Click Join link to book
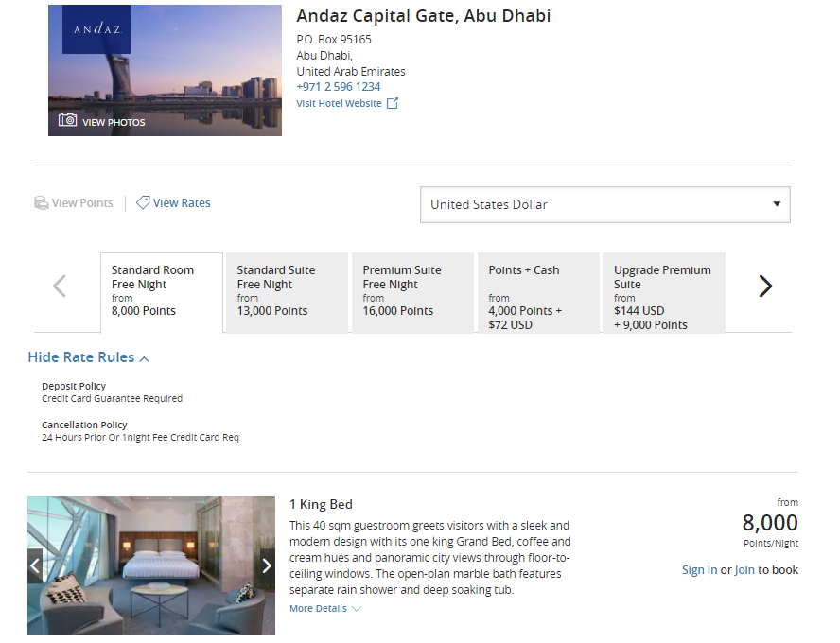 pyautogui.click(x=744, y=570)
